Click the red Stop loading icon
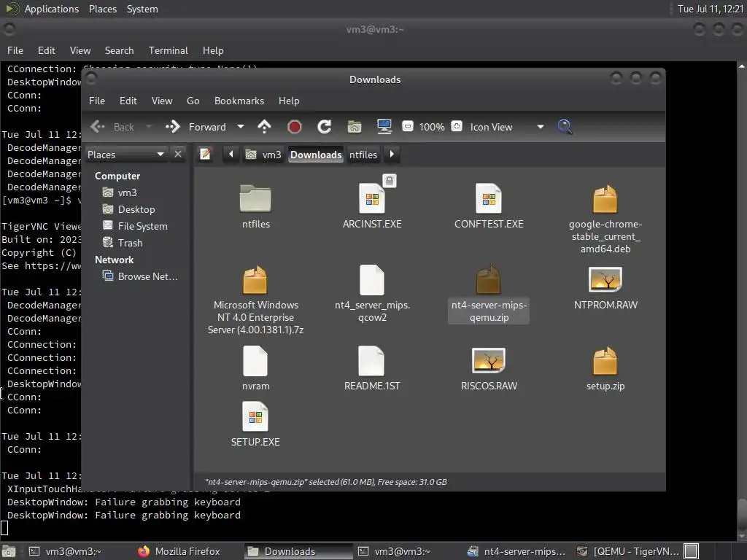This screenshot has width=747, height=560. click(295, 127)
